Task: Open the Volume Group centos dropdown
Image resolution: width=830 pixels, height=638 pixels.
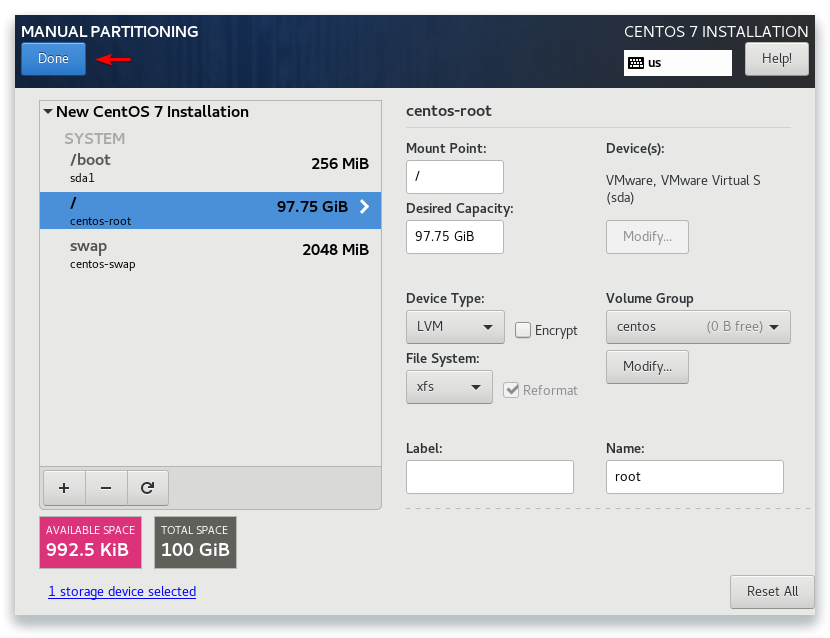Action: pyautogui.click(x=698, y=327)
